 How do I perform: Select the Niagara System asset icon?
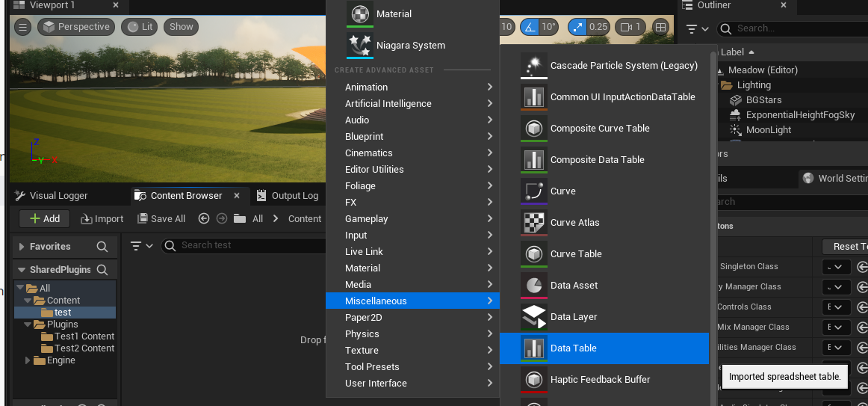pyautogui.click(x=359, y=45)
